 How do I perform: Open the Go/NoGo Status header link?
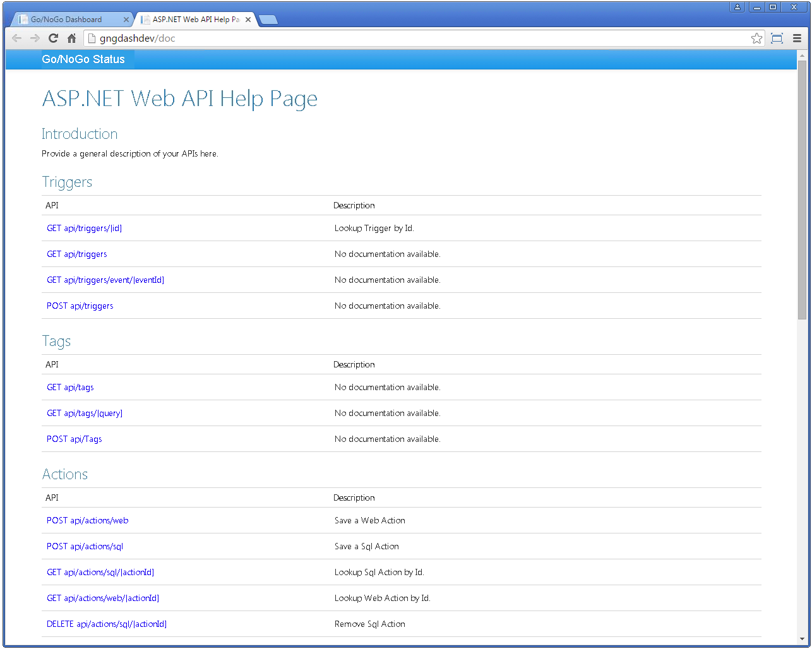[x=83, y=59]
